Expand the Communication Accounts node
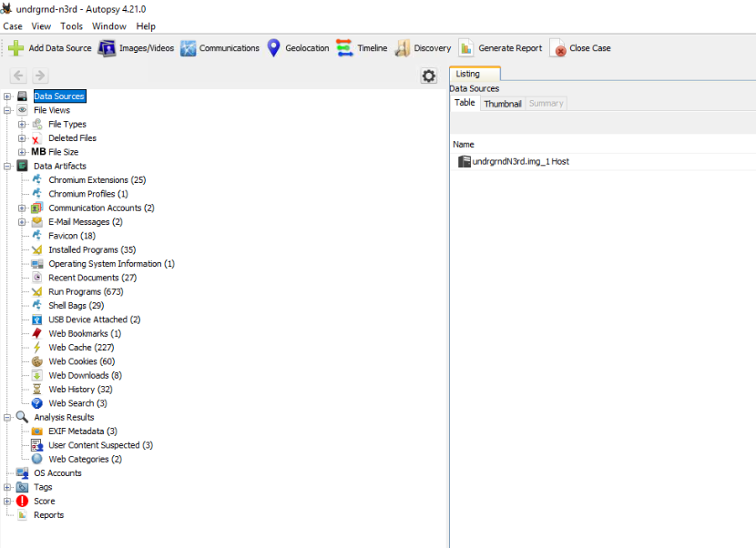This screenshot has width=756, height=548. [22, 208]
